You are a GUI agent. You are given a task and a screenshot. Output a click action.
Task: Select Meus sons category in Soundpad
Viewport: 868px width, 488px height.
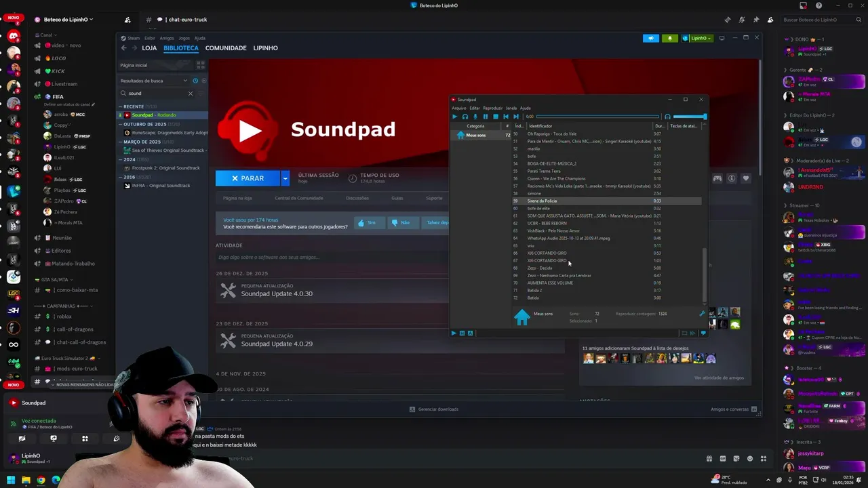pyautogui.click(x=481, y=135)
